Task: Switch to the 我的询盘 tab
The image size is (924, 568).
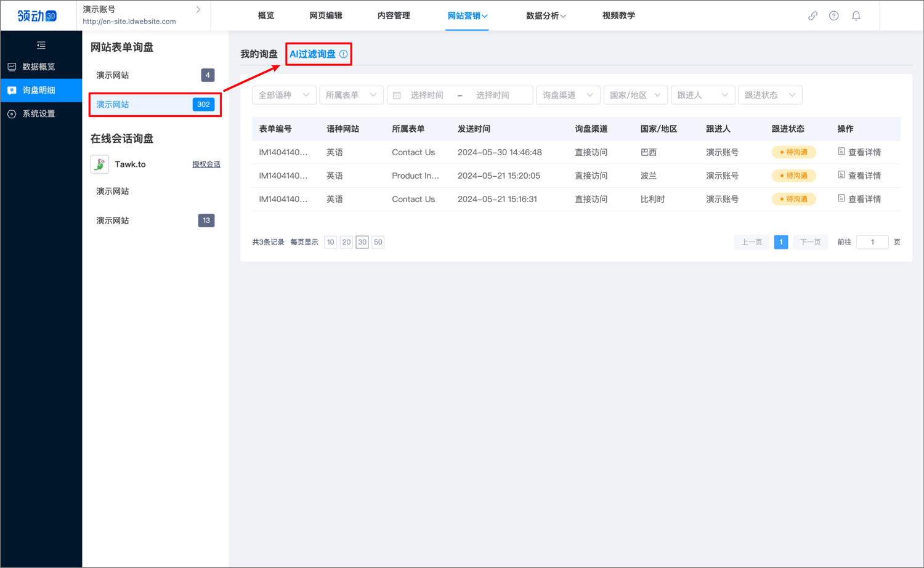Action: [x=259, y=54]
